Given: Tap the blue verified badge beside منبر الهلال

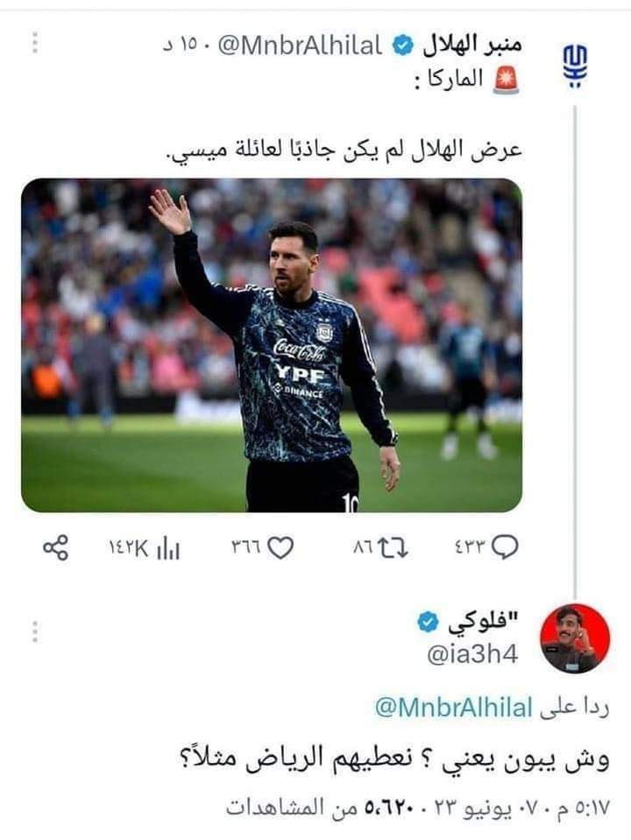Looking at the screenshot, I should 403,46.
